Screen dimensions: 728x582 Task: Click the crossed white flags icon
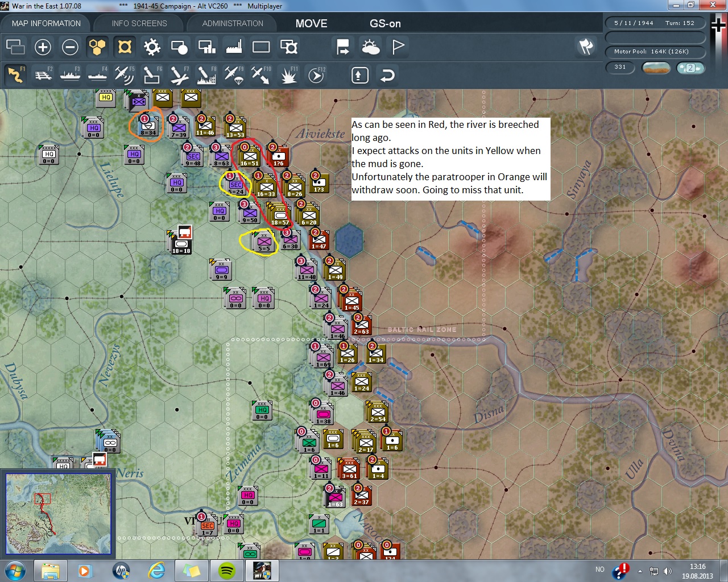[586, 47]
